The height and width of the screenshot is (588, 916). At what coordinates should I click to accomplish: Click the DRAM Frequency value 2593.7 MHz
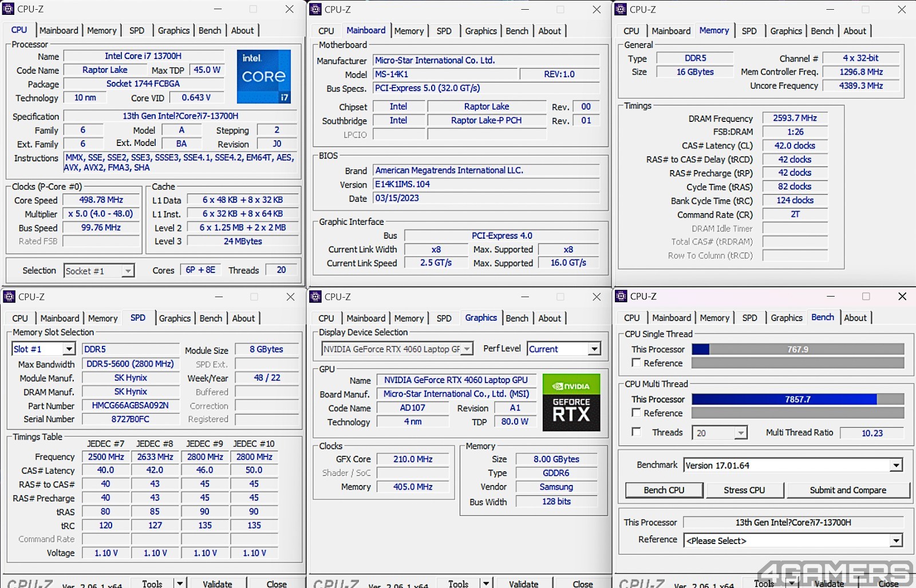pyautogui.click(x=795, y=118)
